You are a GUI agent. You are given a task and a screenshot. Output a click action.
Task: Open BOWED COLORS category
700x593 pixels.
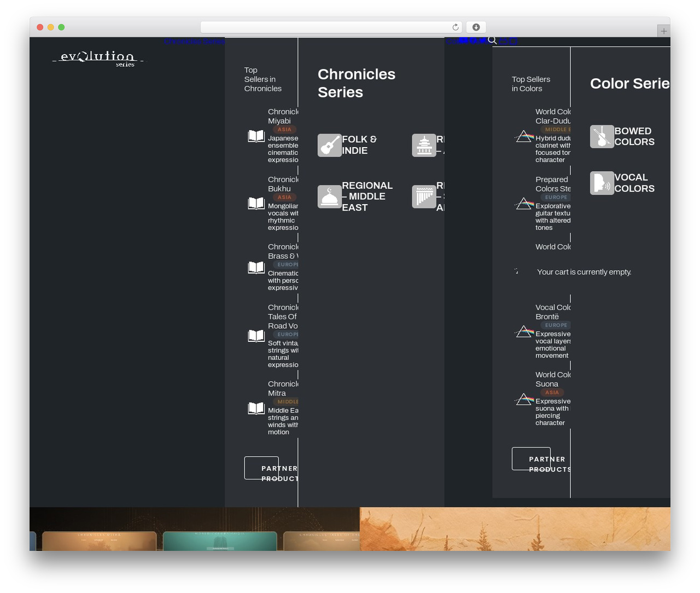pos(634,136)
